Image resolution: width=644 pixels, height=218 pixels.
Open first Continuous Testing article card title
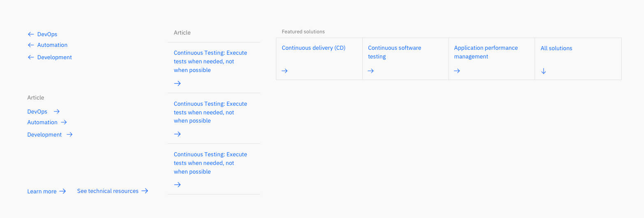(211, 62)
